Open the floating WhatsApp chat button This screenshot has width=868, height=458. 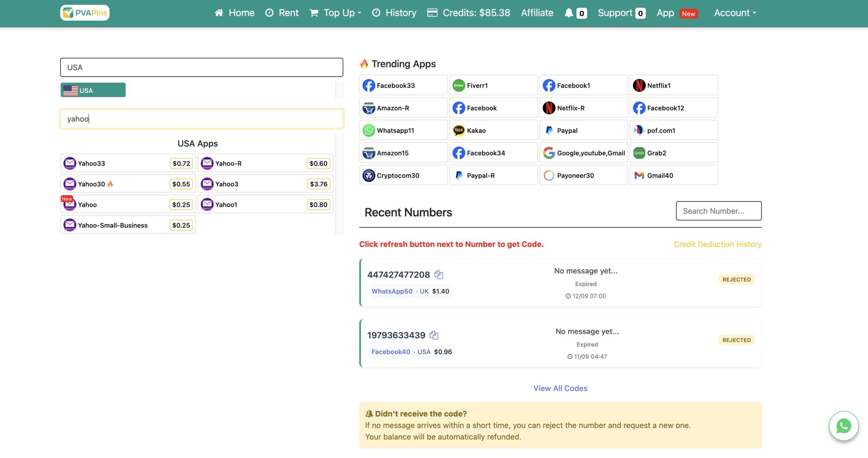pos(844,426)
